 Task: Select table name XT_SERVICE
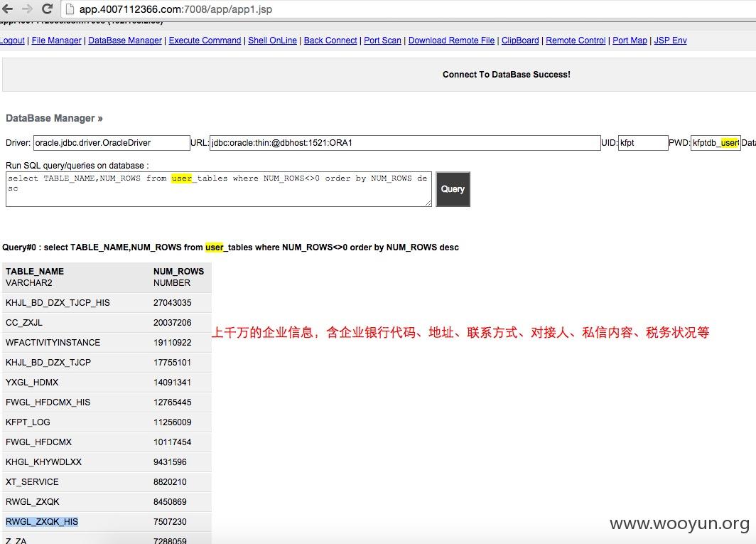coord(32,481)
